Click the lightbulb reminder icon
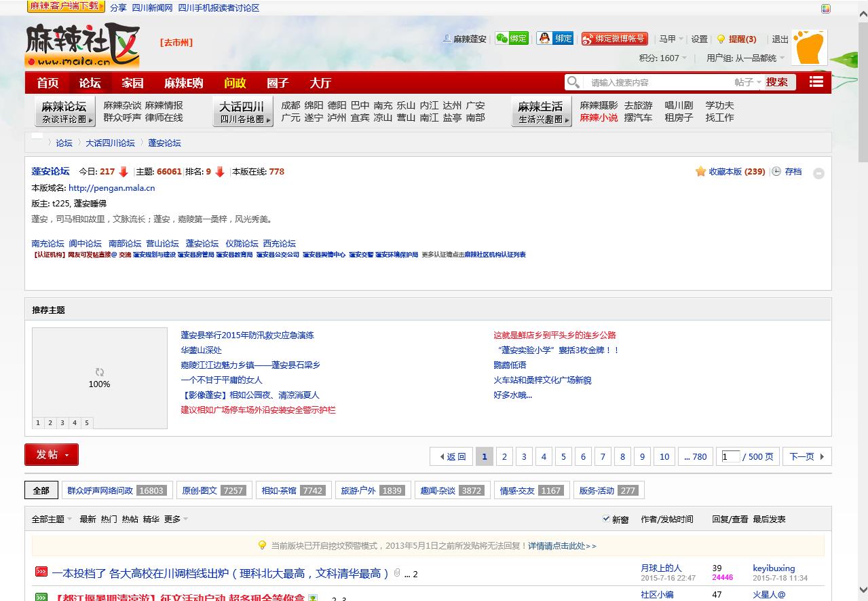This screenshot has height=601, width=868. 721,39
